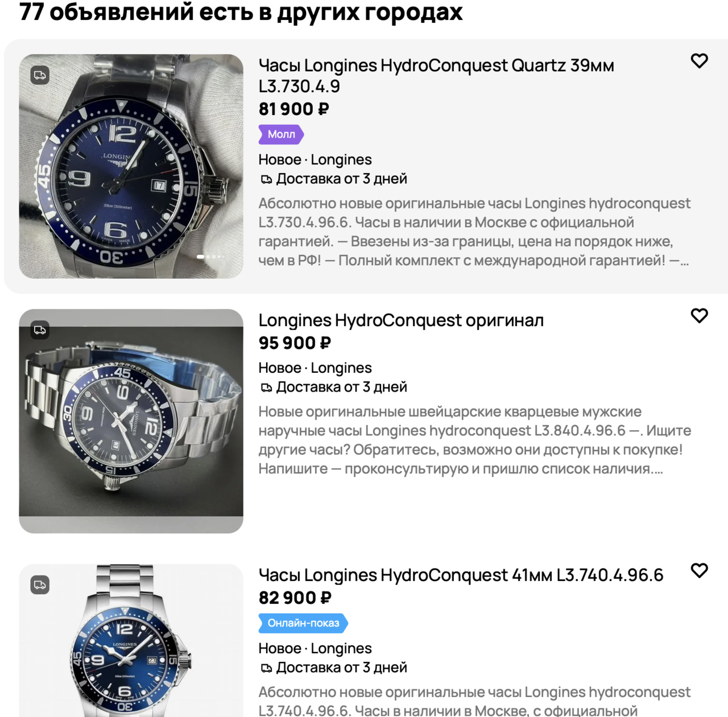Image resolution: width=728 pixels, height=717 pixels.
Task: Open second watch photo with dark background
Action: (x=131, y=421)
